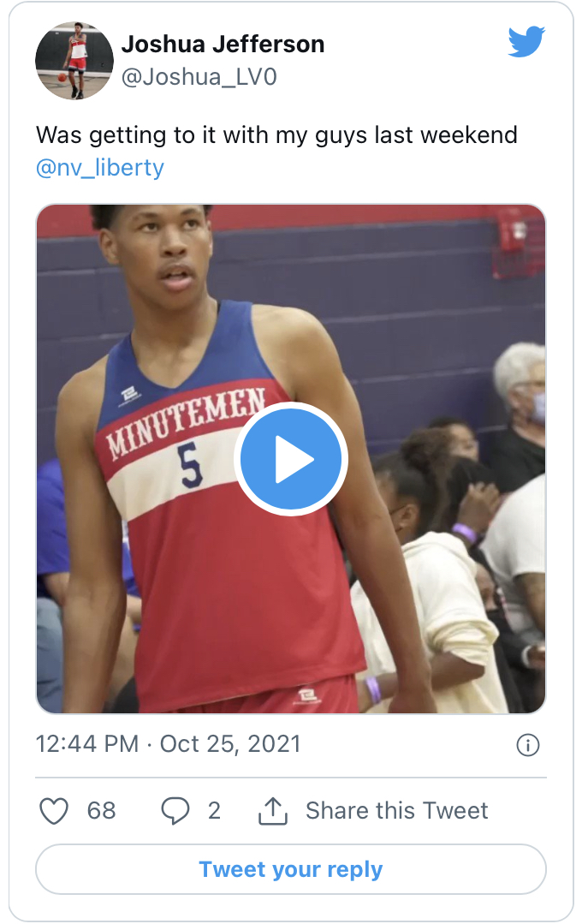This screenshot has height=924, width=582.
Task: Click the tweet text about last weekend
Action: (276, 135)
